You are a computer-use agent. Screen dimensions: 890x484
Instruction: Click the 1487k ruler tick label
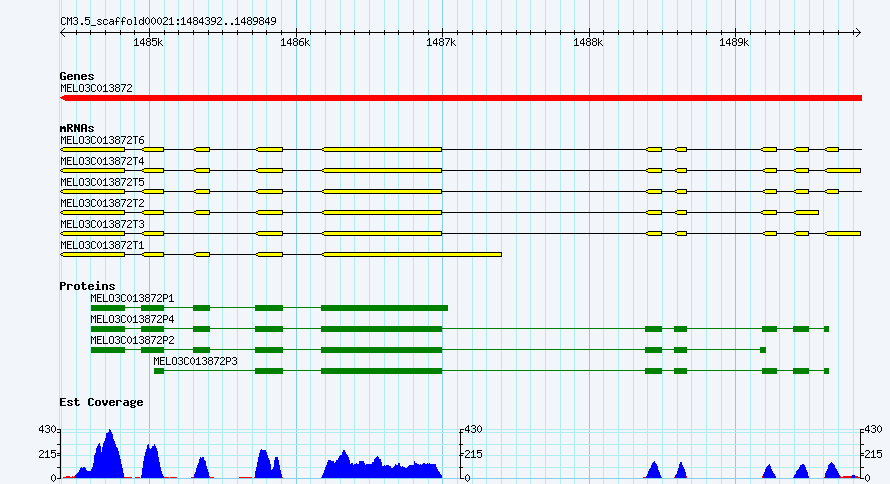click(x=441, y=43)
